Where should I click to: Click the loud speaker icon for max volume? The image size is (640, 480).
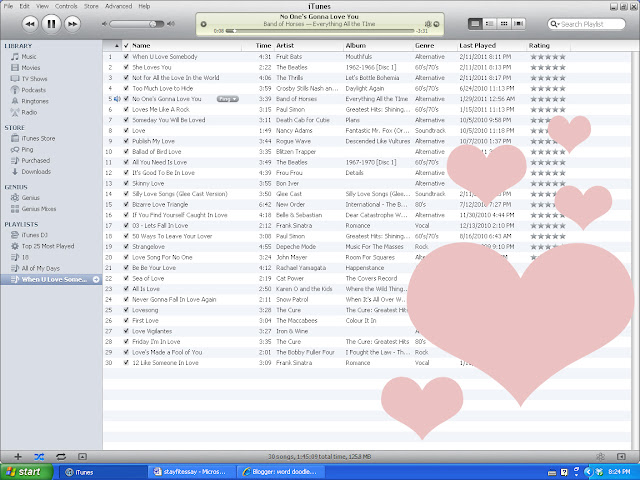(171, 24)
